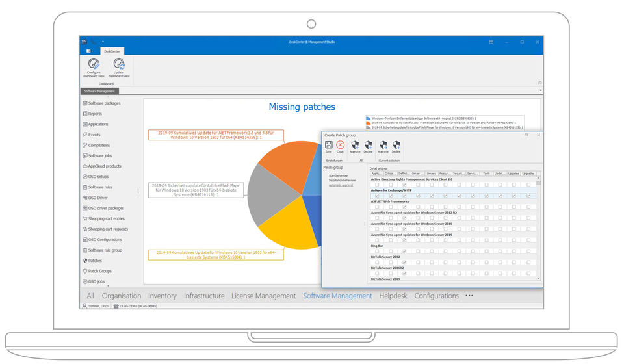Open OSD driver packages in sidebar
Screen dimensions: 624x364
pos(103,209)
